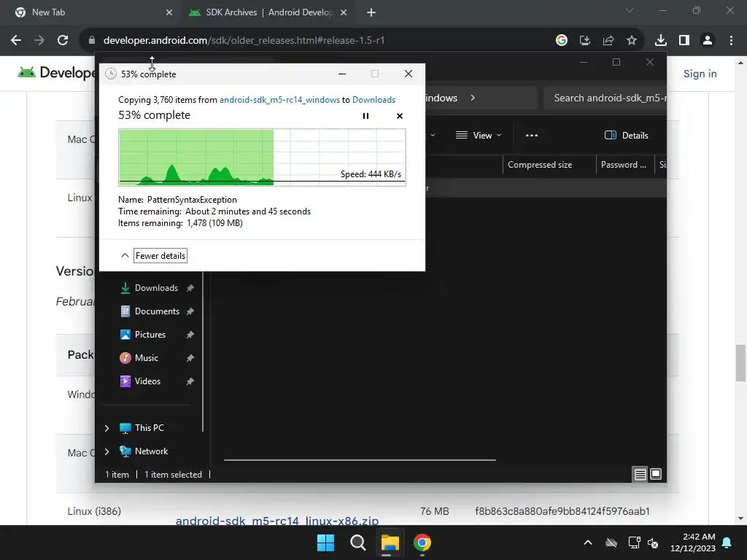747x560 pixels.
Task: Open Chrome downloads tray icon
Action: pos(661,41)
